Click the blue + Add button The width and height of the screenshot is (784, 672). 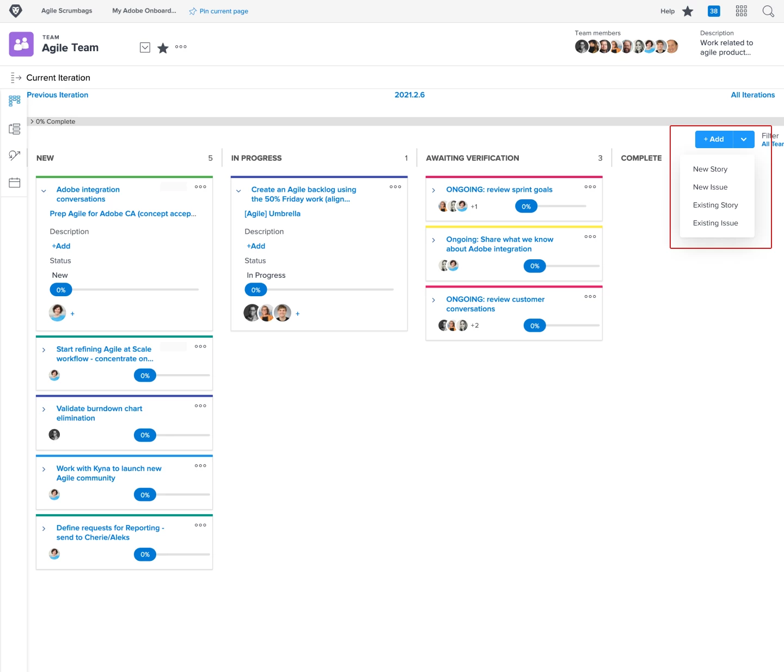tap(714, 139)
